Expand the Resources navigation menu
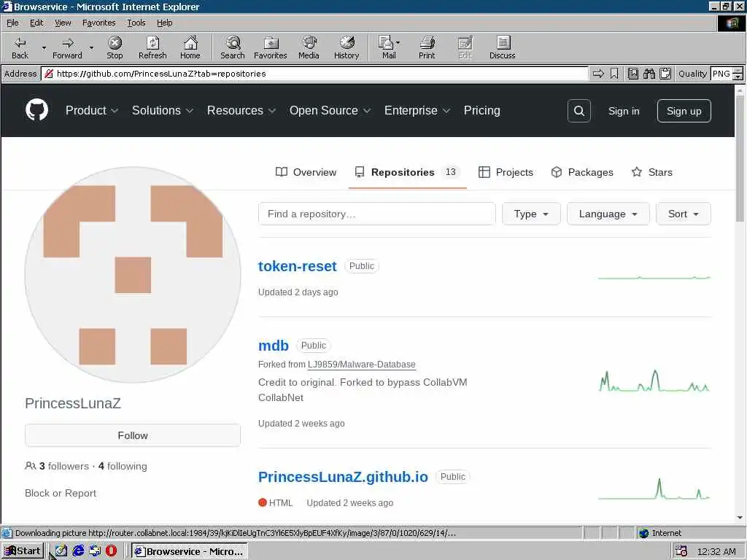Screen dimensions: 747x560 point(241,111)
